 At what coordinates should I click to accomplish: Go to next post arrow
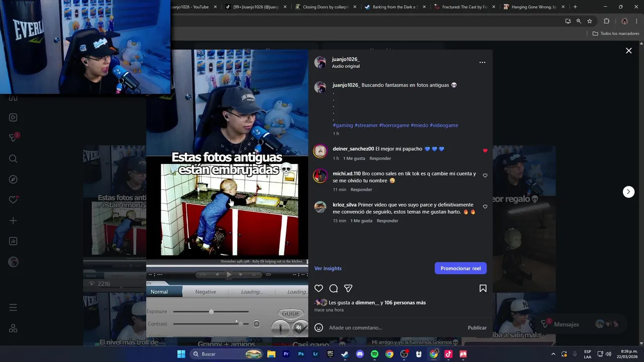[628, 192]
